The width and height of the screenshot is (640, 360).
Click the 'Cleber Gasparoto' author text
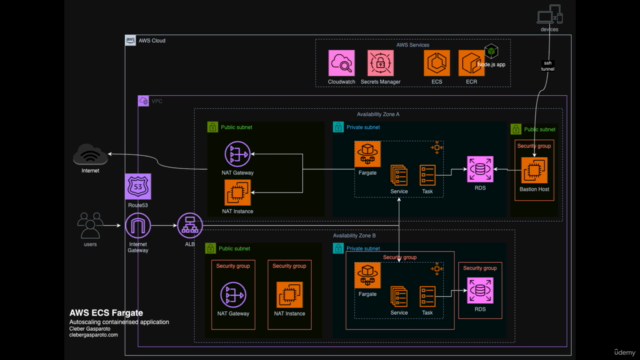89,329
